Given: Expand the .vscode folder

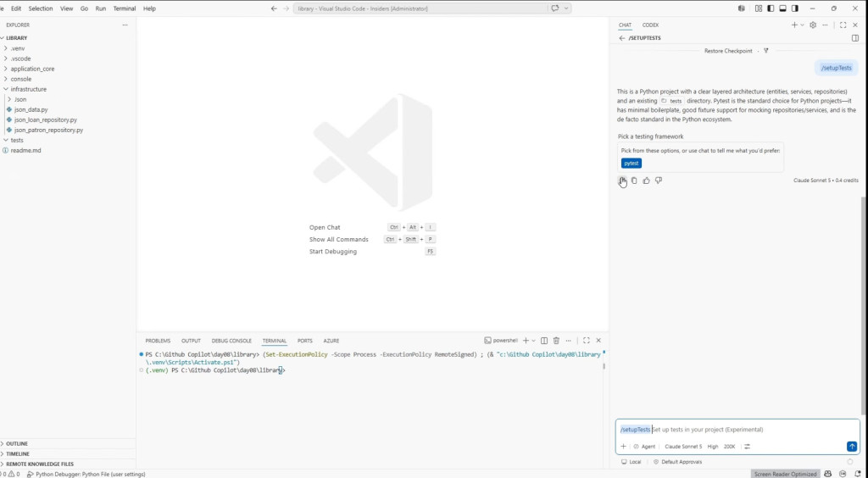Looking at the screenshot, I should tap(68, 58).
